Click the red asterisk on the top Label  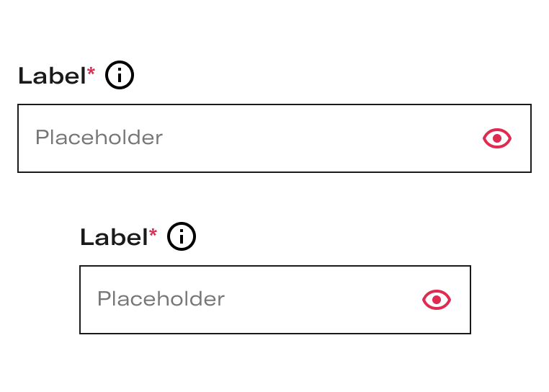[x=91, y=72]
